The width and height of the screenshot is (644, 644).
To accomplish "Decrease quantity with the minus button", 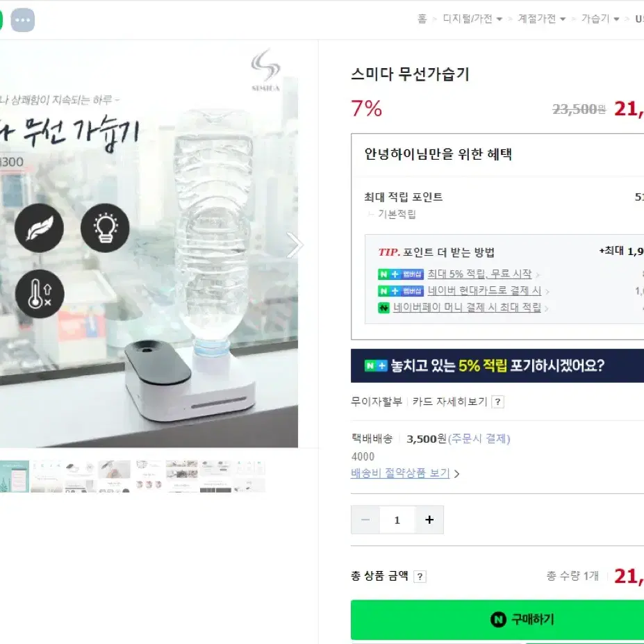I will (365, 520).
